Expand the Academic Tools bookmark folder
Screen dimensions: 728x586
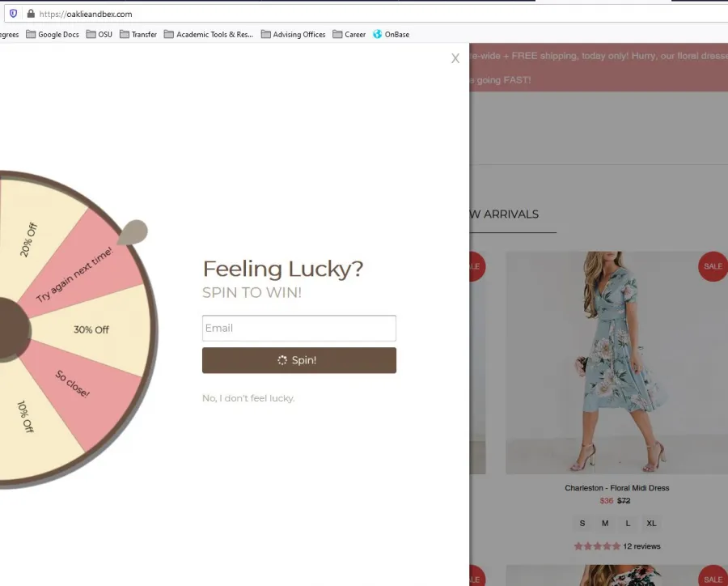pos(209,34)
